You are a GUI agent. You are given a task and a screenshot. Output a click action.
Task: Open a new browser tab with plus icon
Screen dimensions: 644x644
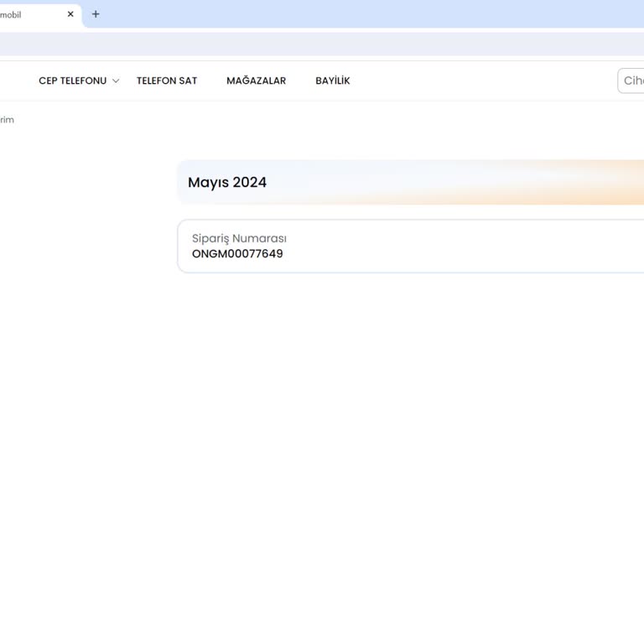coord(96,14)
